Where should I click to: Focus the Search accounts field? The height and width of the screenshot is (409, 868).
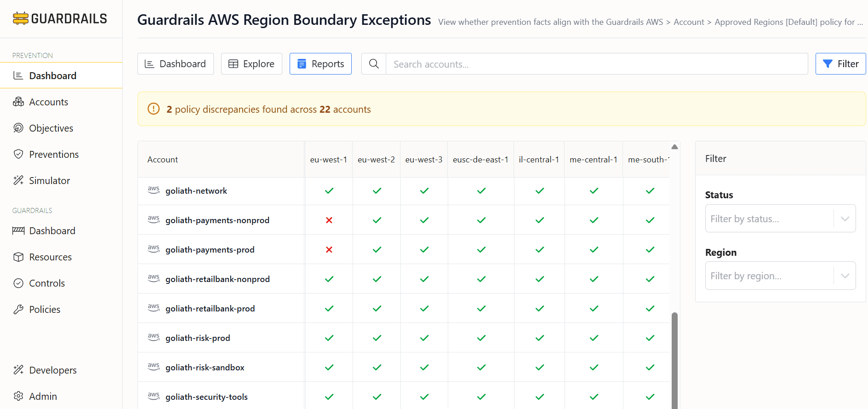[597, 63]
